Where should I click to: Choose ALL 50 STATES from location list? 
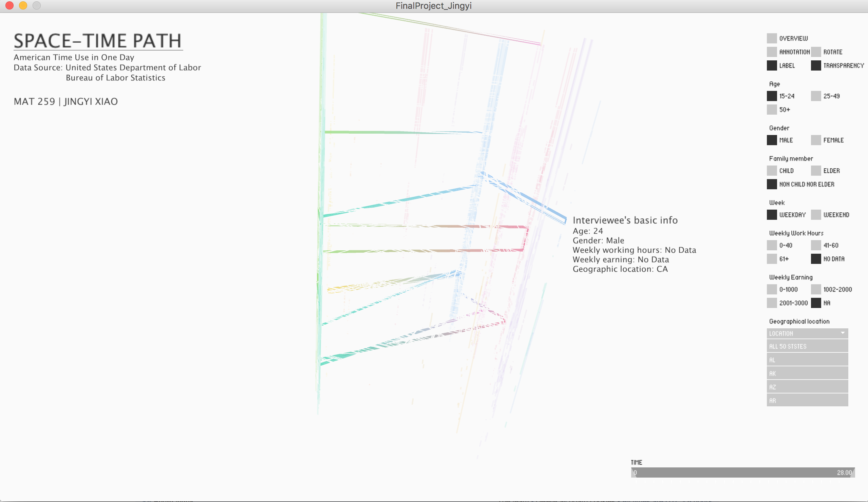(x=807, y=346)
